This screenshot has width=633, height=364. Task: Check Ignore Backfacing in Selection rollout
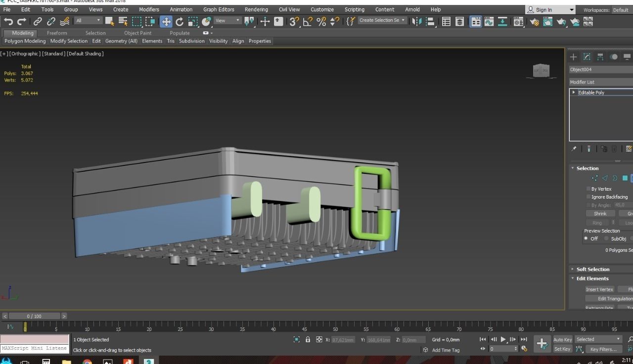point(588,197)
